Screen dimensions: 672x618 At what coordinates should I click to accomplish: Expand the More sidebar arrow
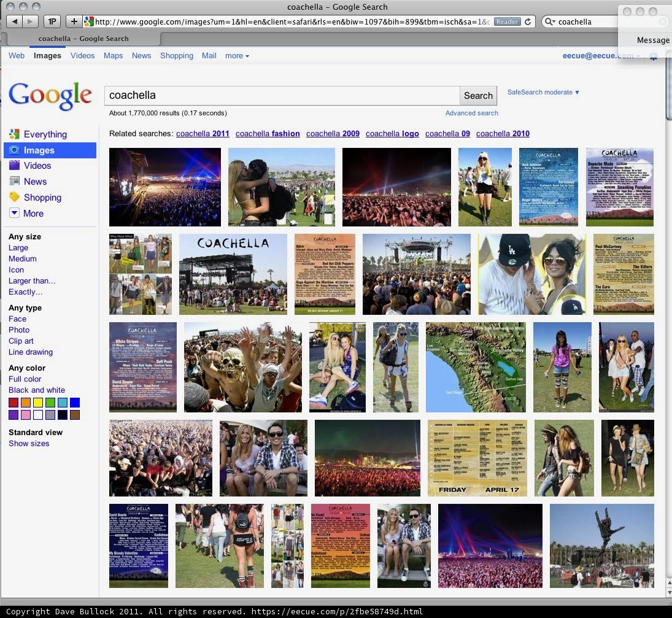(15, 213)
